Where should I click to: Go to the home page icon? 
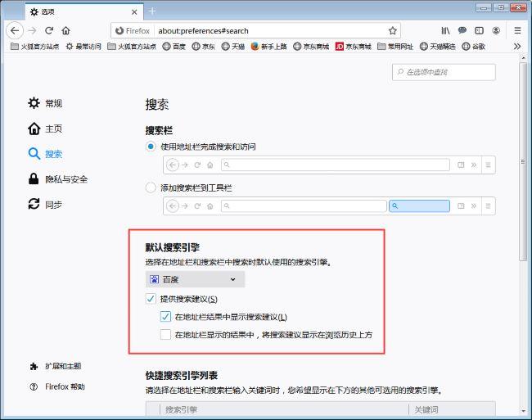click(x=66, y=30)
